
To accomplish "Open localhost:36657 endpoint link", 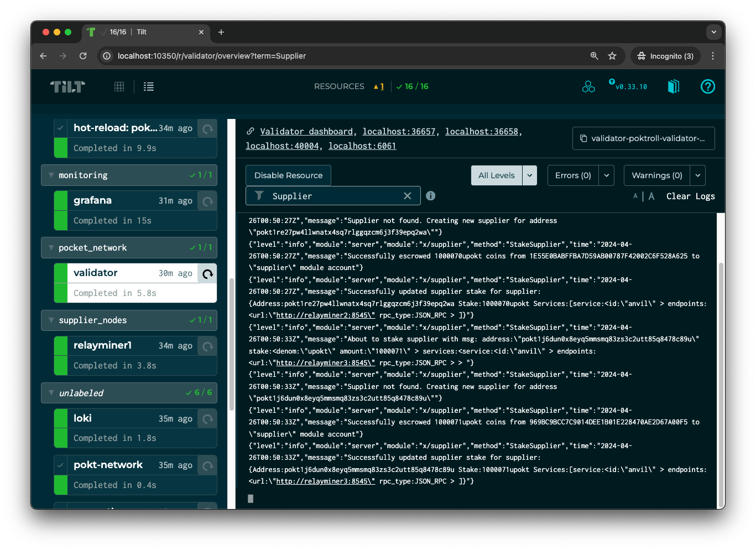I will tap(399, 132).
